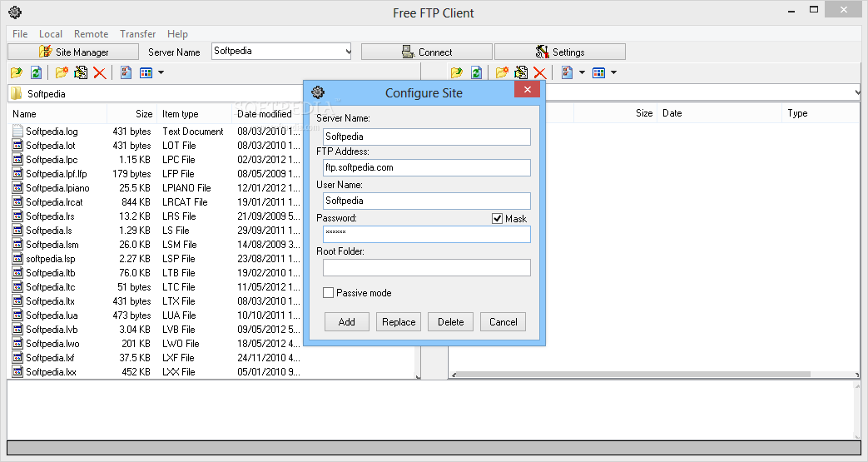Click Add in Configure Site dialog
Viewport: 868px width, 462px height.
[x=346, y=322]
